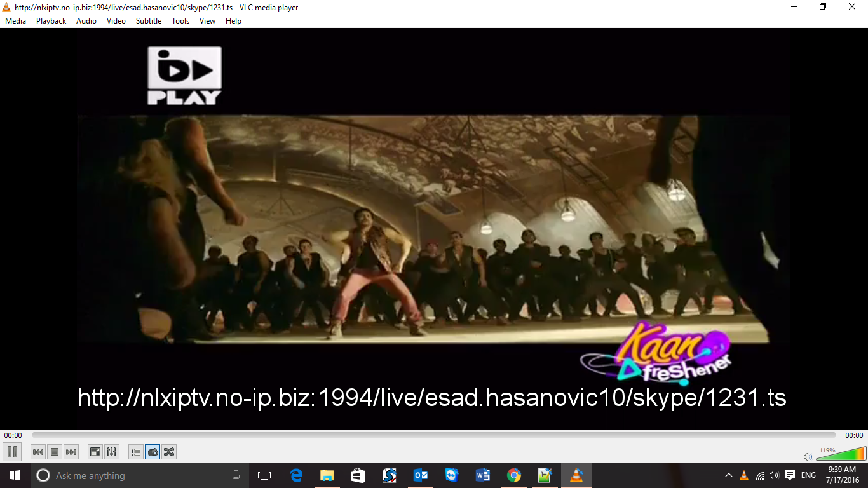Open File Explorer from the taskbar
The height and width of the screenshot is (488, 868).
327,475
